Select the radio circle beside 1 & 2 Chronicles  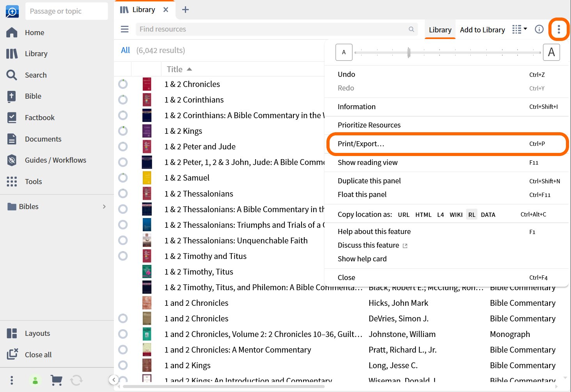(x=123, y=84)
